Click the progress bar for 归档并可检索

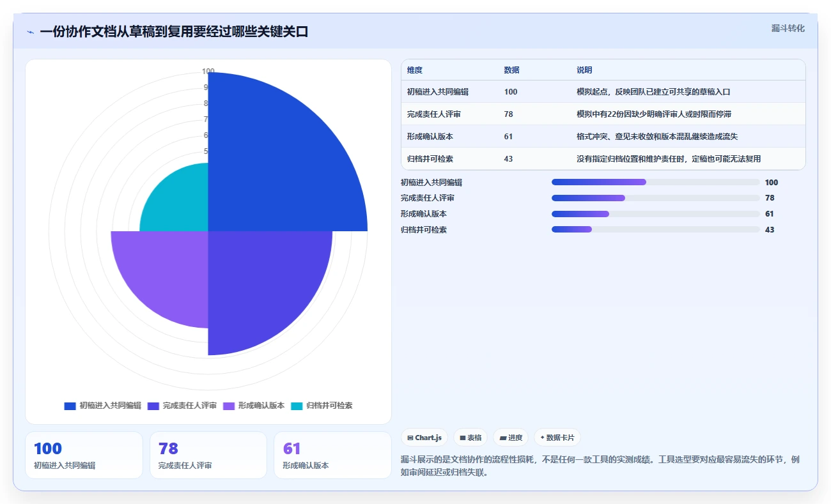pyautogui.click(x=656, y=229)
